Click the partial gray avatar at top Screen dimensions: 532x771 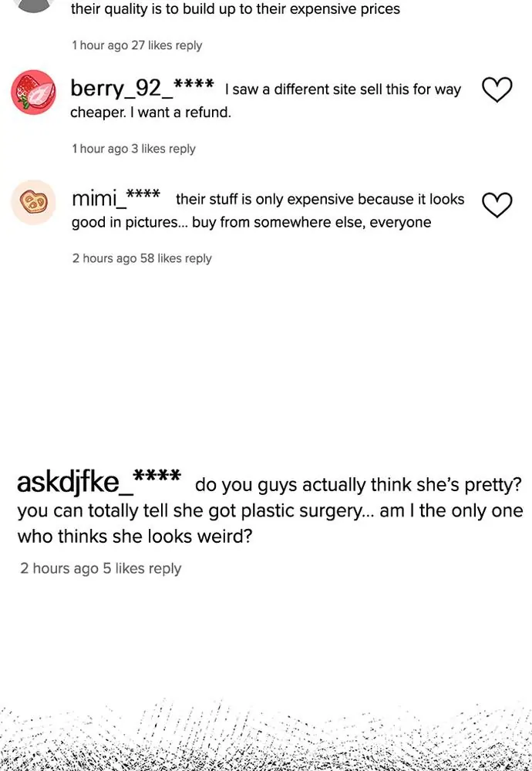[x=33, y=5]
